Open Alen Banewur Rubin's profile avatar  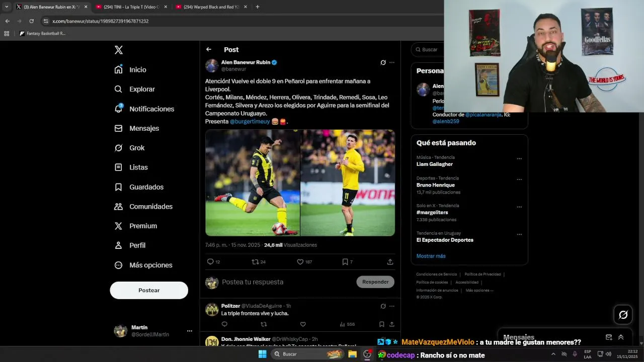(212, 66)
